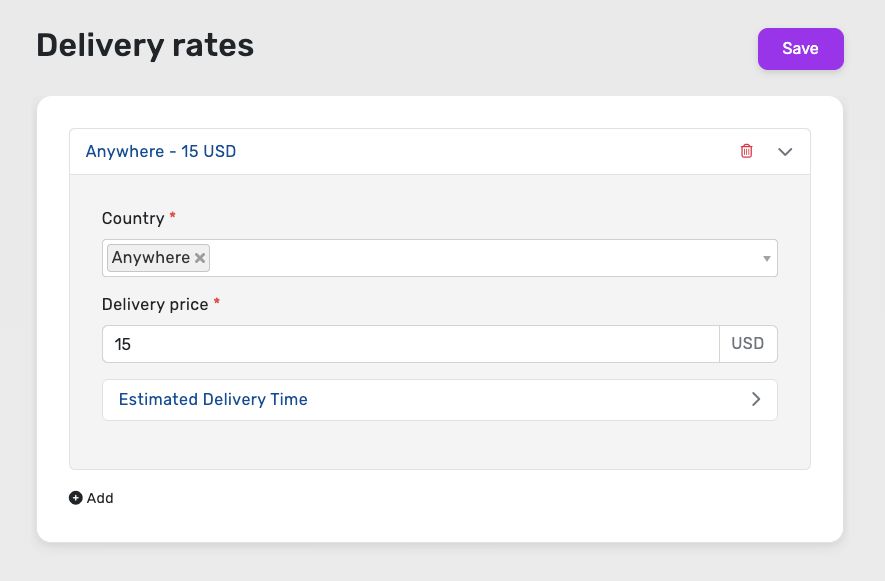This screenshot has height=581, width=885.
Task: Focus the Delivery price input containing 15
Action: 411,344
